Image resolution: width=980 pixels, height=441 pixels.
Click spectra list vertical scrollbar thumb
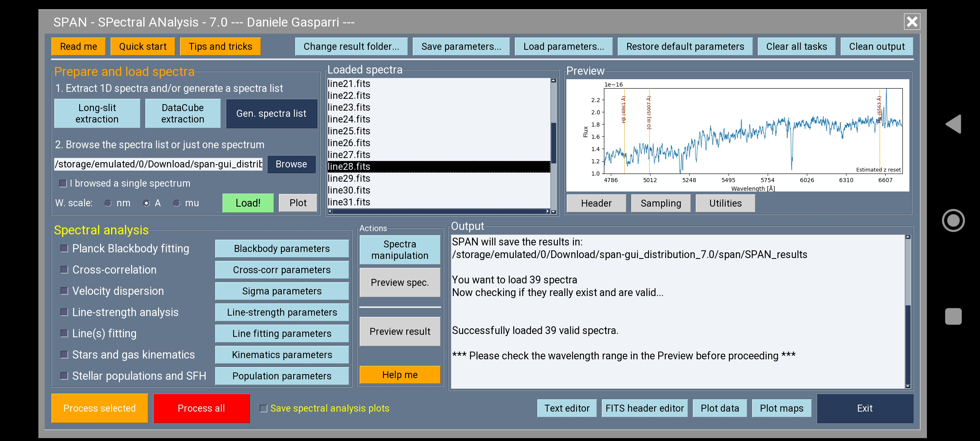[554, 143]
